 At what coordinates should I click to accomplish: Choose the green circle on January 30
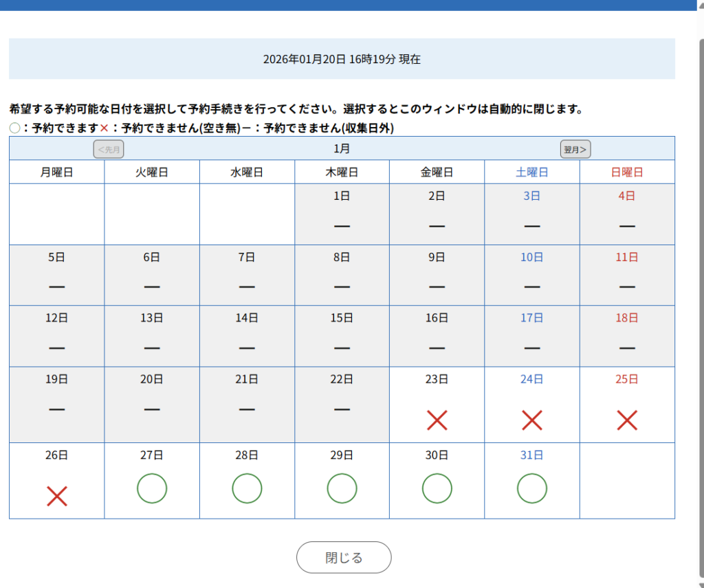[x=437, y=488]
